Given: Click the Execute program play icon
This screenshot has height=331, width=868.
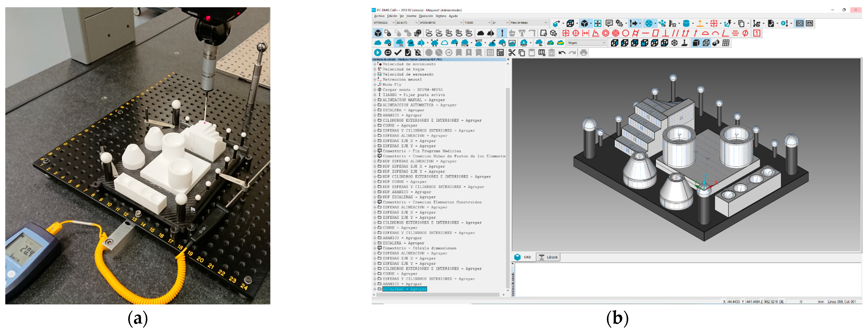Looking at the screenshot, I should click(377, 53).
